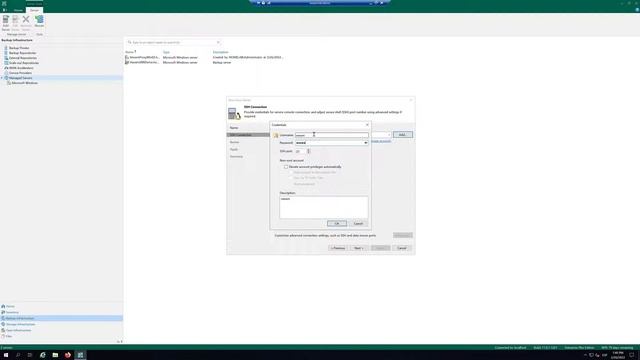Click the Files view icon

pos(3,336)
